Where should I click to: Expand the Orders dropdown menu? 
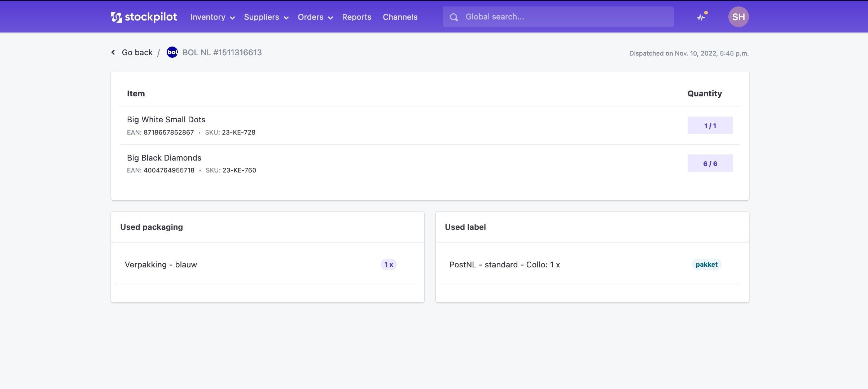(x=315, y=17)
